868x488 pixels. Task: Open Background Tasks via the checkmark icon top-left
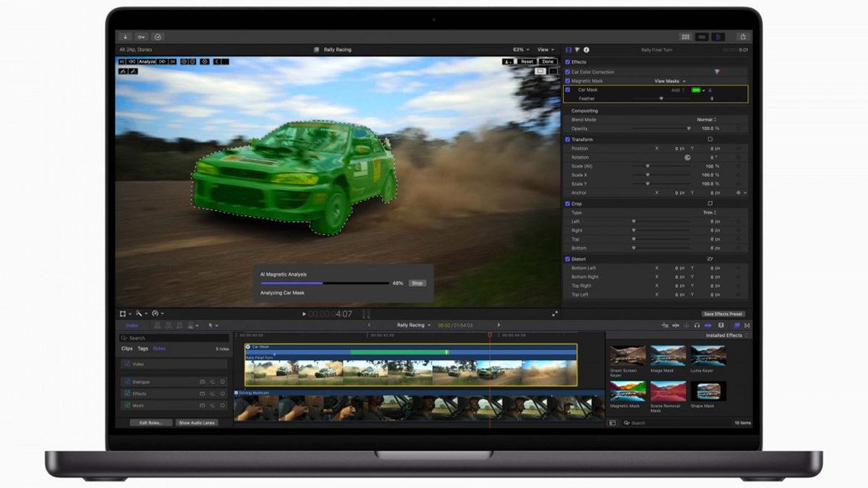coord(158,37)
